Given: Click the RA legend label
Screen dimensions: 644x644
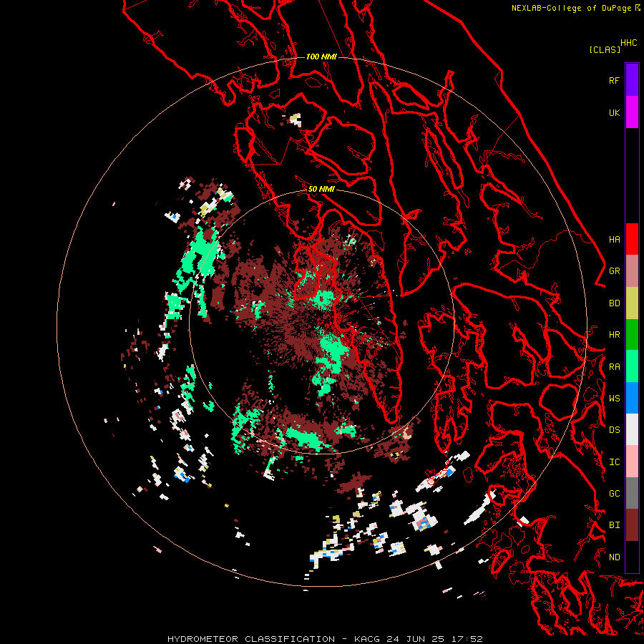Looking at the screenshot, I should tap(614, 367).
